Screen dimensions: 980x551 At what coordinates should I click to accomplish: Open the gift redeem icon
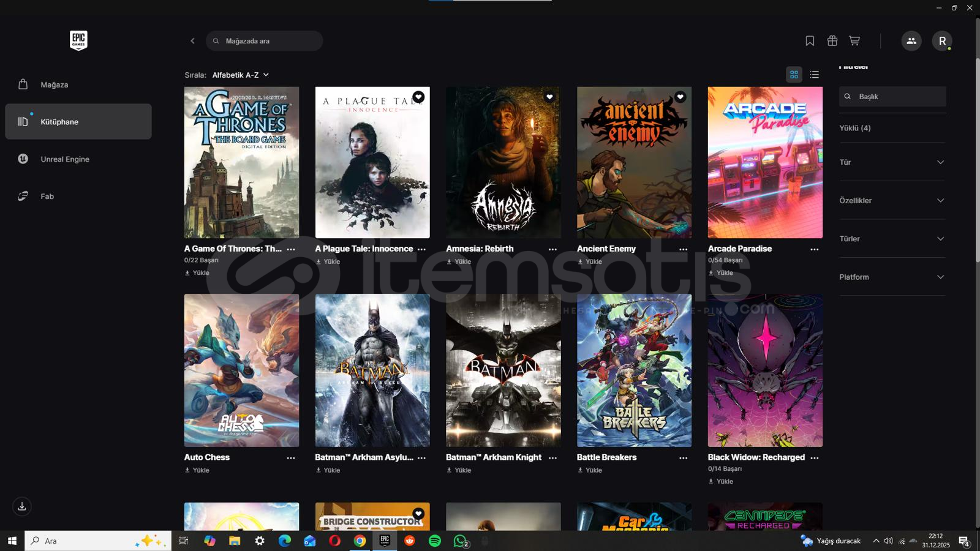[832, 41]
